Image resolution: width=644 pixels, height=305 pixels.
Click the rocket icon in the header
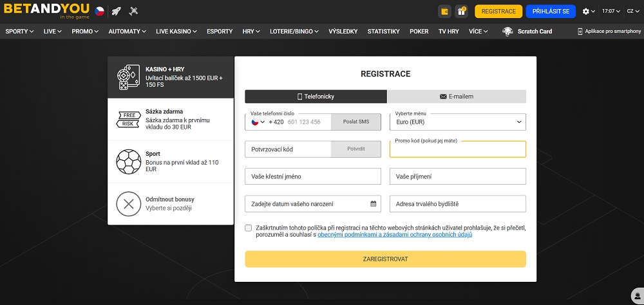point(117,11)
